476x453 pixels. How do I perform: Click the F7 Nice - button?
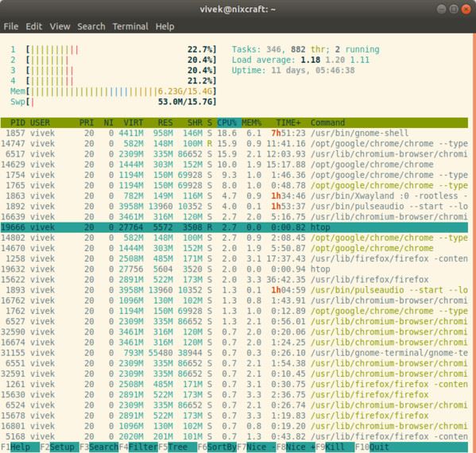click(257, 447)
